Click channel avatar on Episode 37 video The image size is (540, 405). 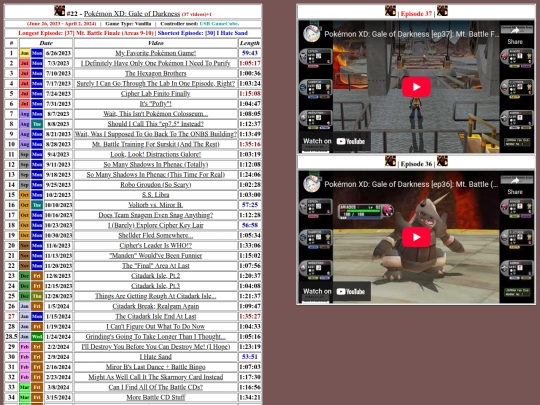(x=312, y=34)
